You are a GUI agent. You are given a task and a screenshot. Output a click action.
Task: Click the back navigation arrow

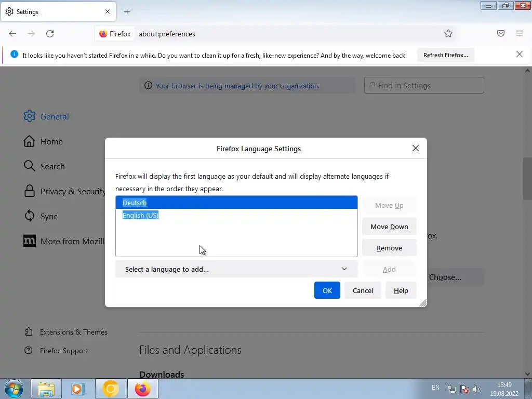coord(12,34)
